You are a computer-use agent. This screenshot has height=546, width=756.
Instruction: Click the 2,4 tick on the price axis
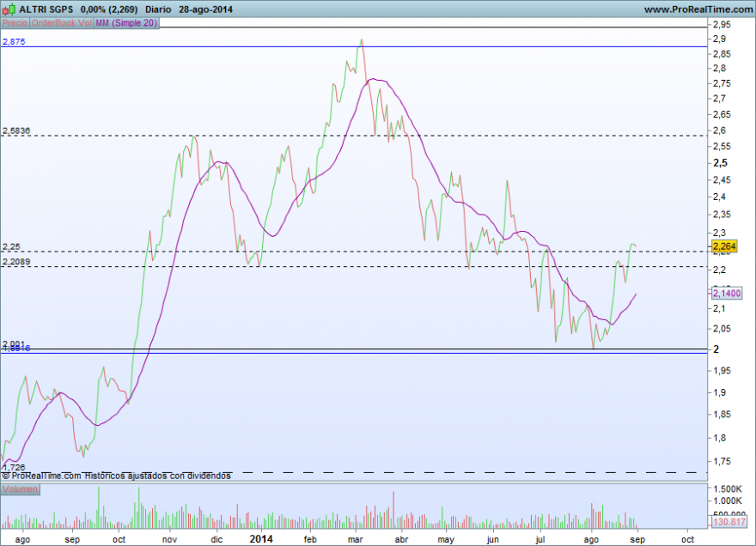[x=719, y=197]
